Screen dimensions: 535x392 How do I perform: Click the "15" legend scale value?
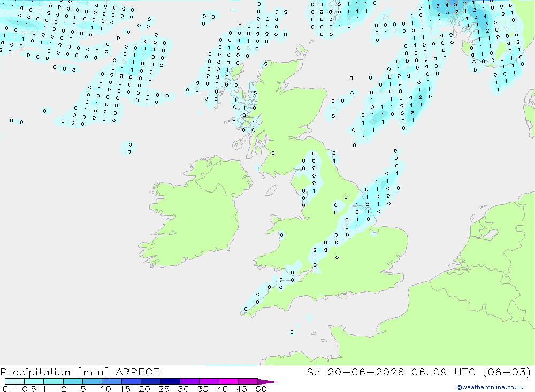click(125, 389)
